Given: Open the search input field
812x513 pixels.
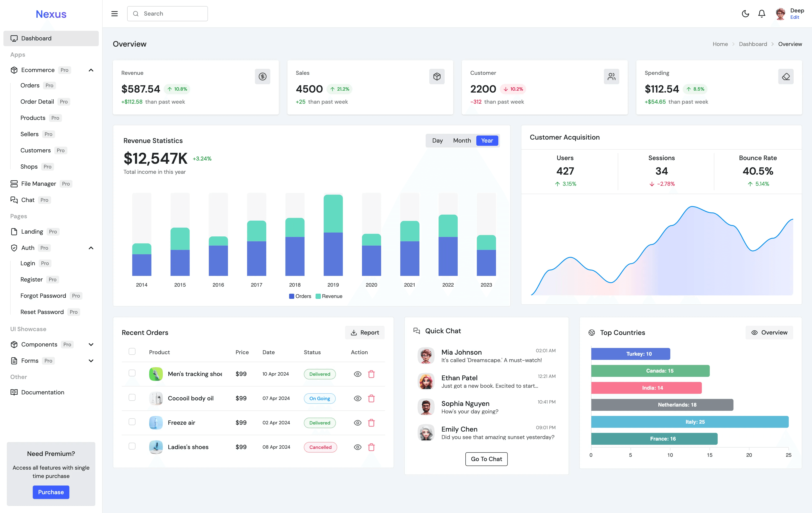Looking at the screenshot, I should point(168,13).
